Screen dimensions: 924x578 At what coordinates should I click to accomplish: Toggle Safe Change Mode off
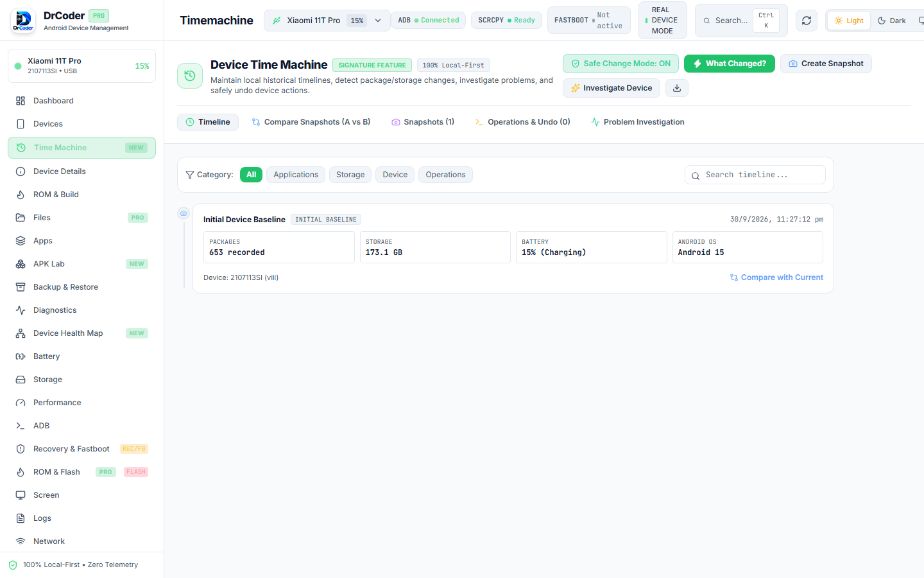pyautogui.click(x=620, y=64)
